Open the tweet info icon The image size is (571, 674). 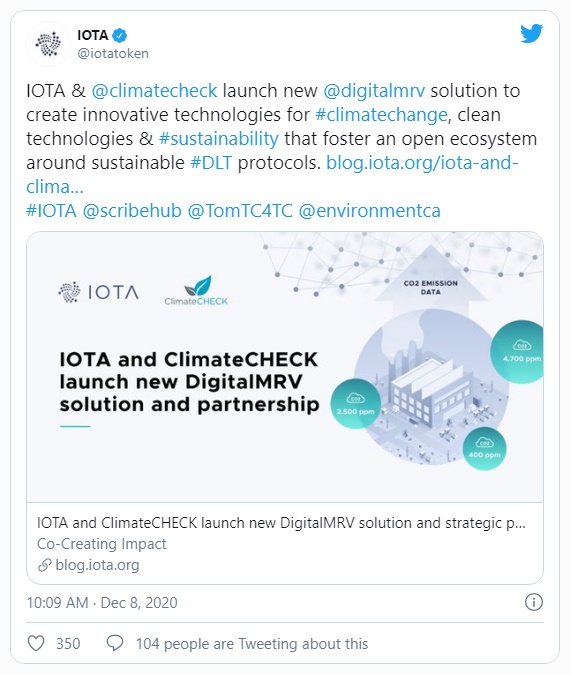coord(534,602)
